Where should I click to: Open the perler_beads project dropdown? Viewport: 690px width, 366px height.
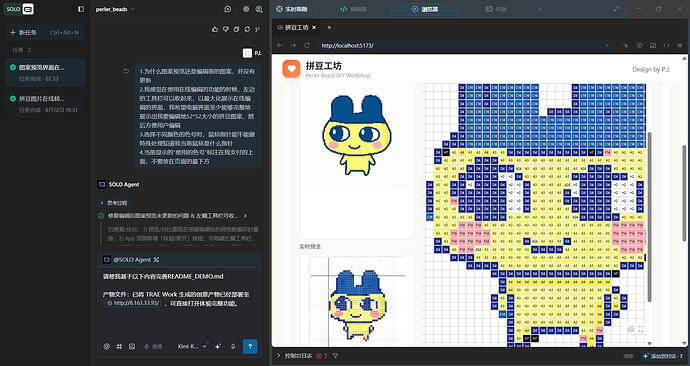tap(115, 9)
